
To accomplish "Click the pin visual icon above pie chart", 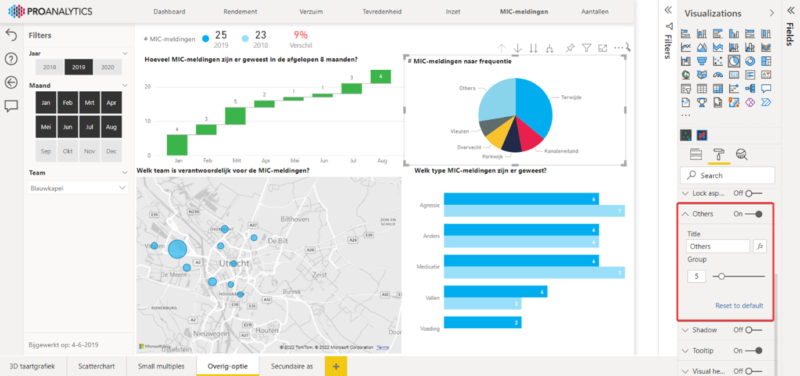I will coord(570,48).
